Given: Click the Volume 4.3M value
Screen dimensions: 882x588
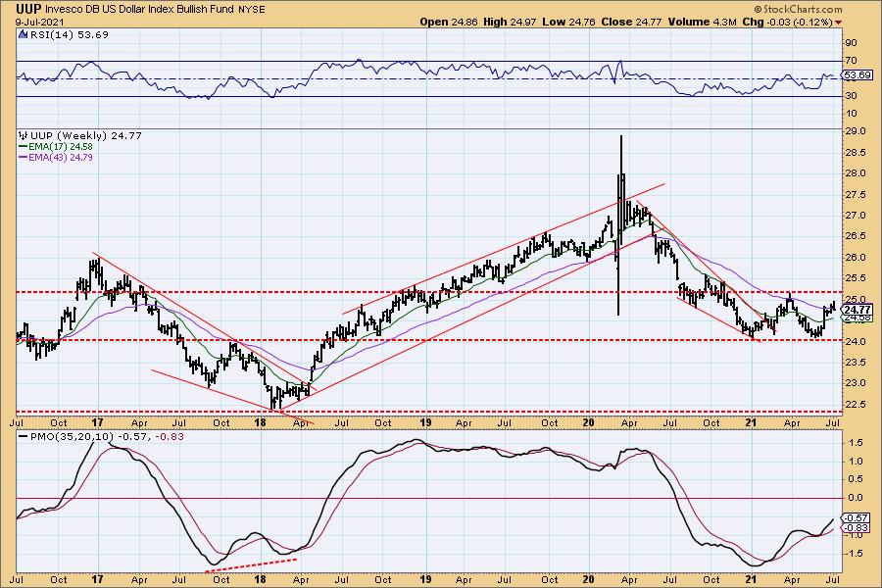Looking at the screenshot, I should pyautogui.click(x=702, y=22).
